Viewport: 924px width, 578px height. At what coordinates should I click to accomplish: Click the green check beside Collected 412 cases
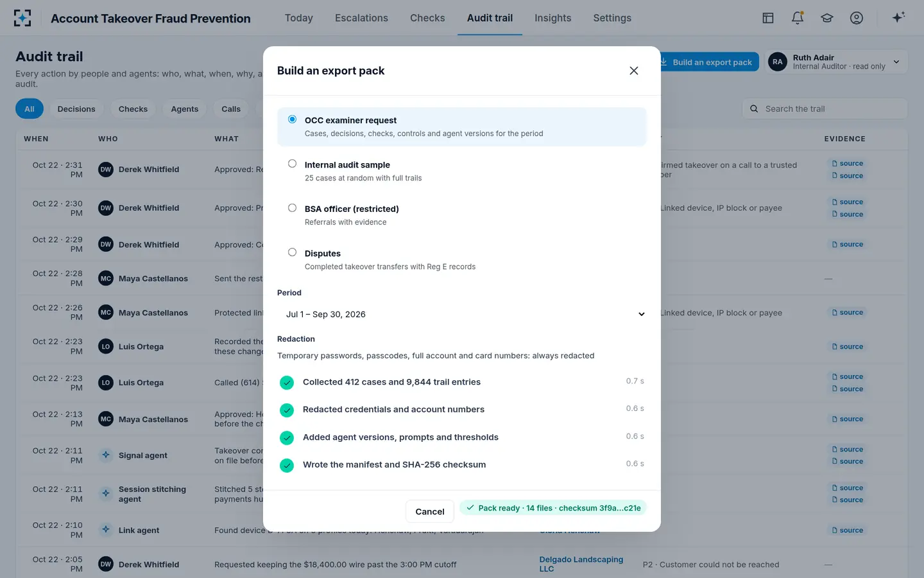287,383
